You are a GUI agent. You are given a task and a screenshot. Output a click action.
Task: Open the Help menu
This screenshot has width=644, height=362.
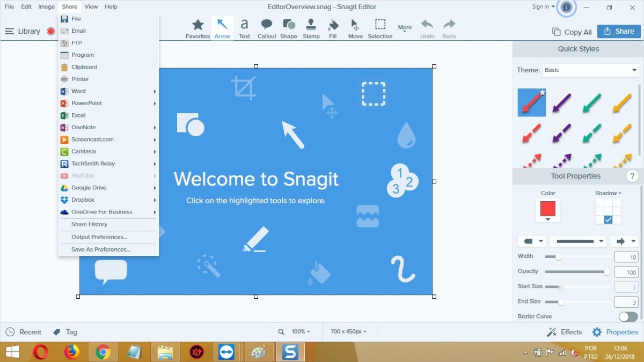[x=111, y=6]
